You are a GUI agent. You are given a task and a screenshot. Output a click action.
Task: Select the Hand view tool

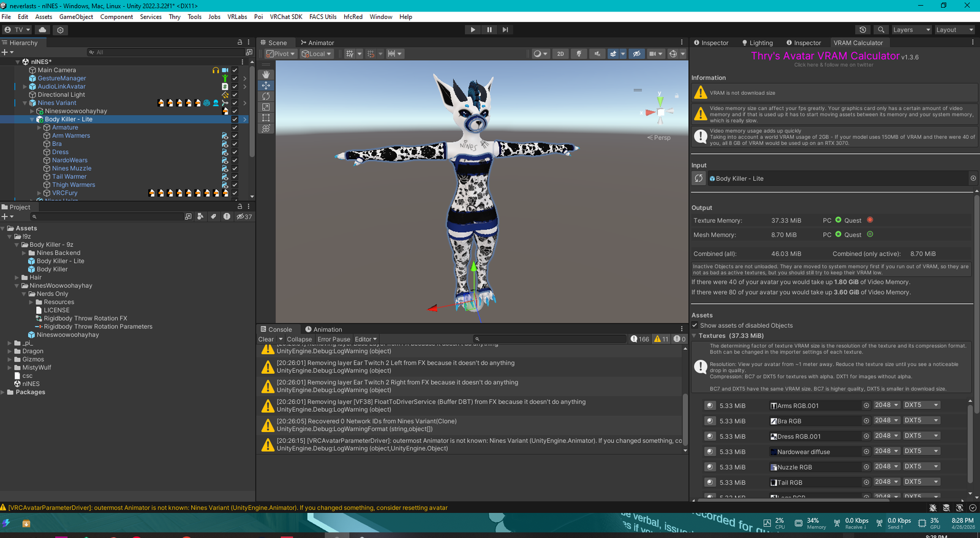[x=266, y=74]
